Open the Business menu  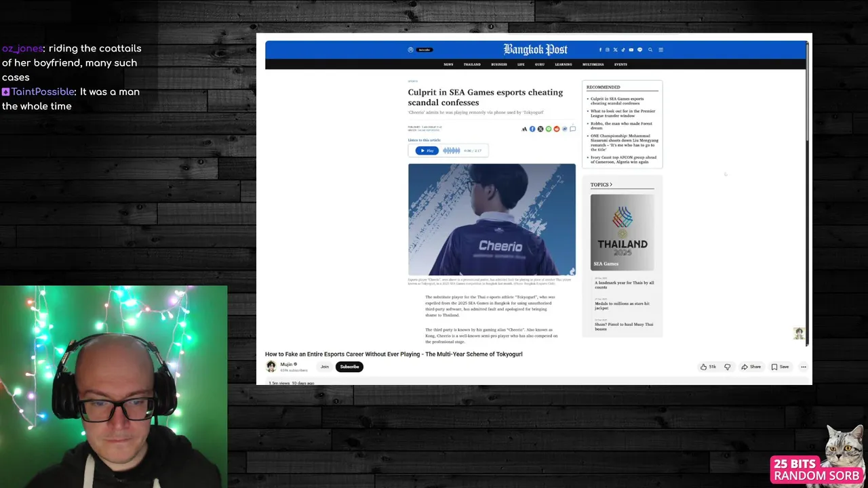click(499, 64)
